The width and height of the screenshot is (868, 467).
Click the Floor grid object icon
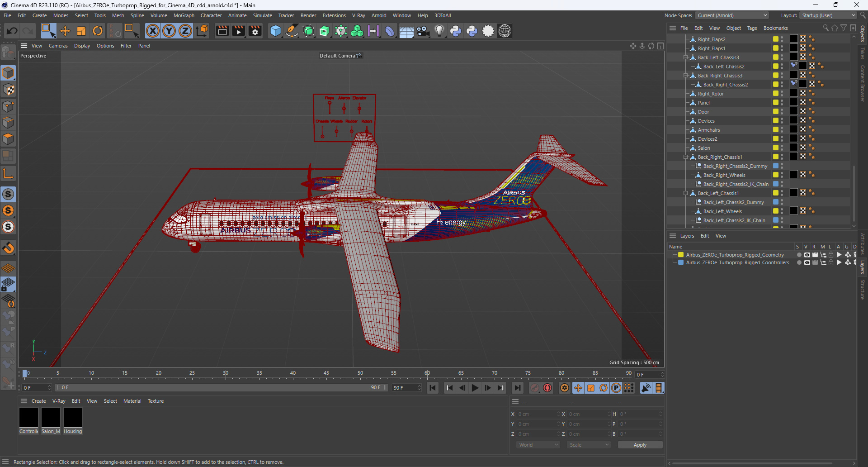(x=406, y=31)
